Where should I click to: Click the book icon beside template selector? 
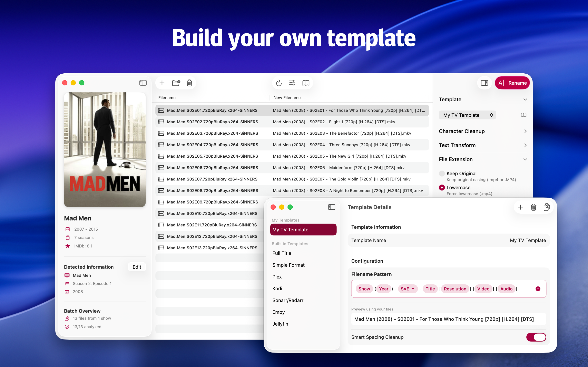click(524, 115)
